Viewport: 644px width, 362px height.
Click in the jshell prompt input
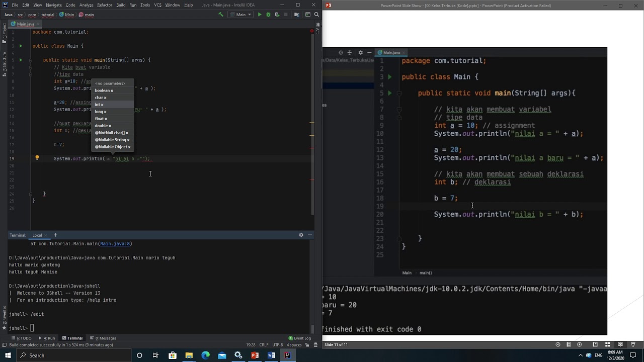point(33,328)
